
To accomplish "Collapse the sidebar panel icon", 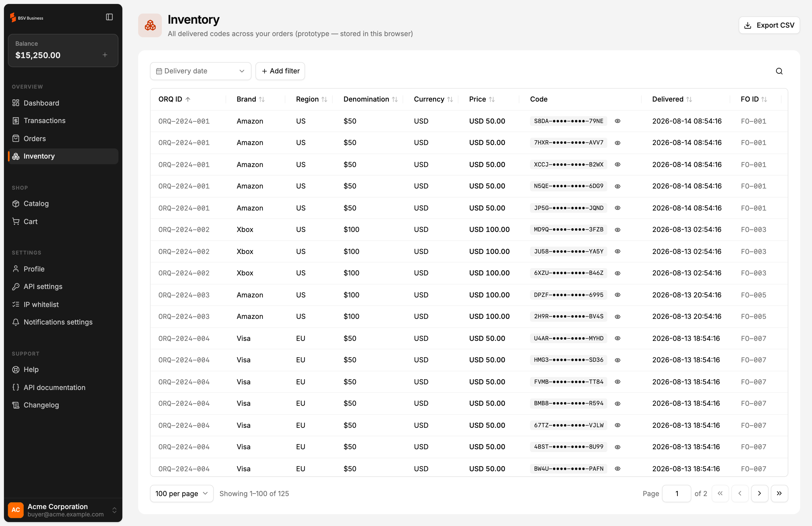I will (x=109, y=17).
